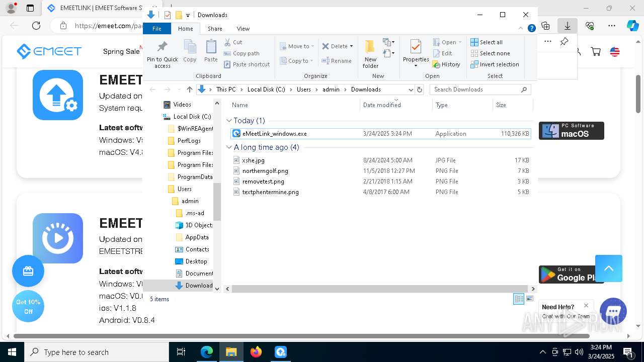Select xshe.jpg file

click(380, 160)
